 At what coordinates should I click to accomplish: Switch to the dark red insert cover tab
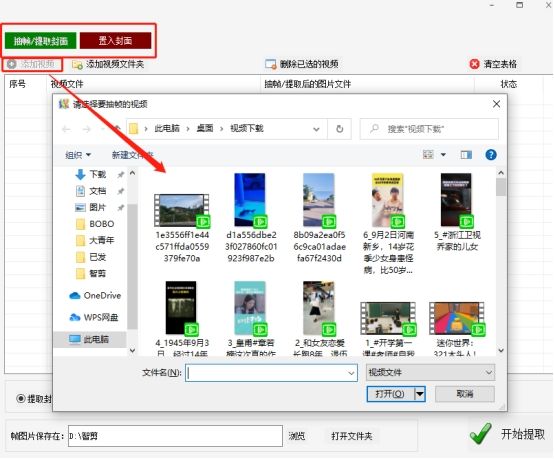click(x=116, y=41)
